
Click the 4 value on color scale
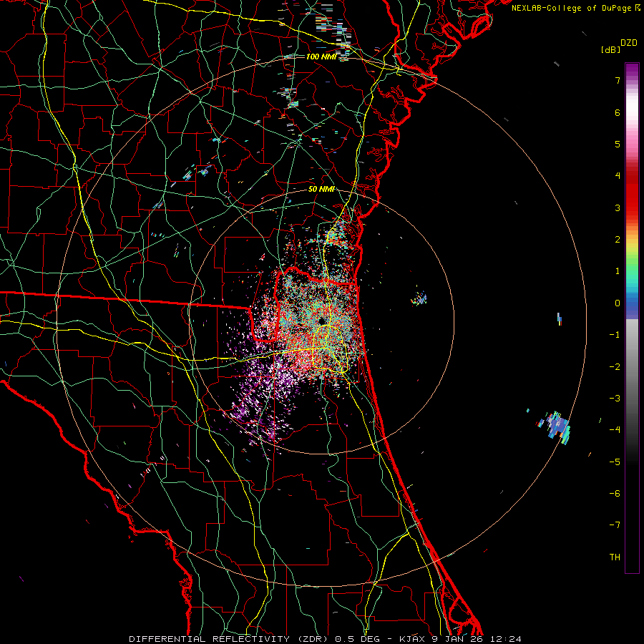point(618,175)
